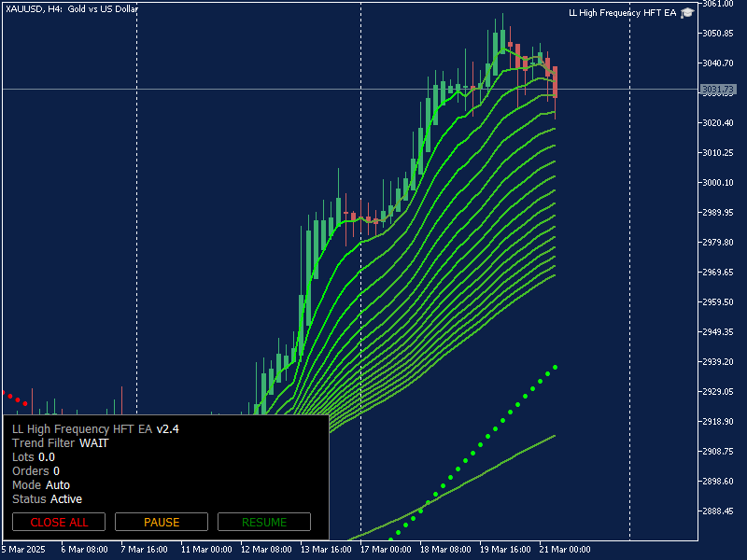Click the 3020.40 price axis label

[x=718, y=123]
